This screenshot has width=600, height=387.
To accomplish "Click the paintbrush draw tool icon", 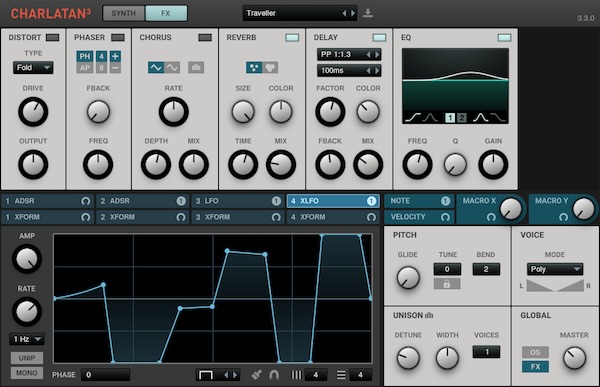I will click(x=257, y=375).
